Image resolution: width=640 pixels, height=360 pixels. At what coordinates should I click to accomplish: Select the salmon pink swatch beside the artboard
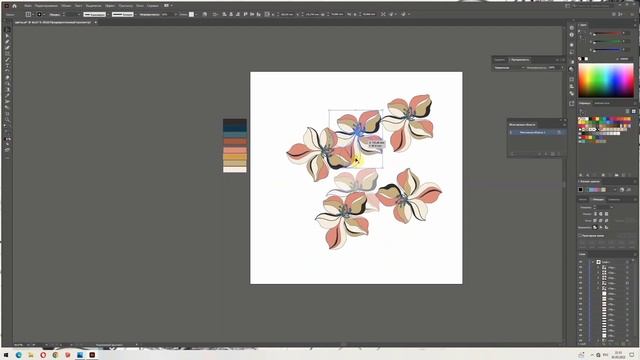click(x=235, y=150)
